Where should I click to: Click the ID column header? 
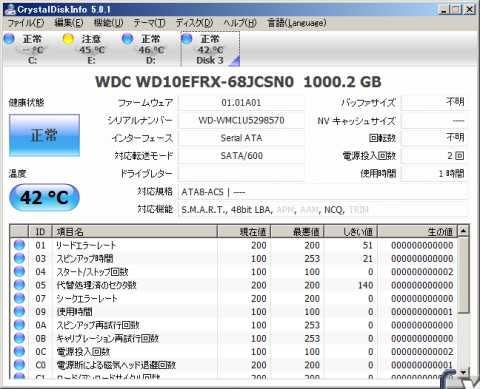coord(40,231)
